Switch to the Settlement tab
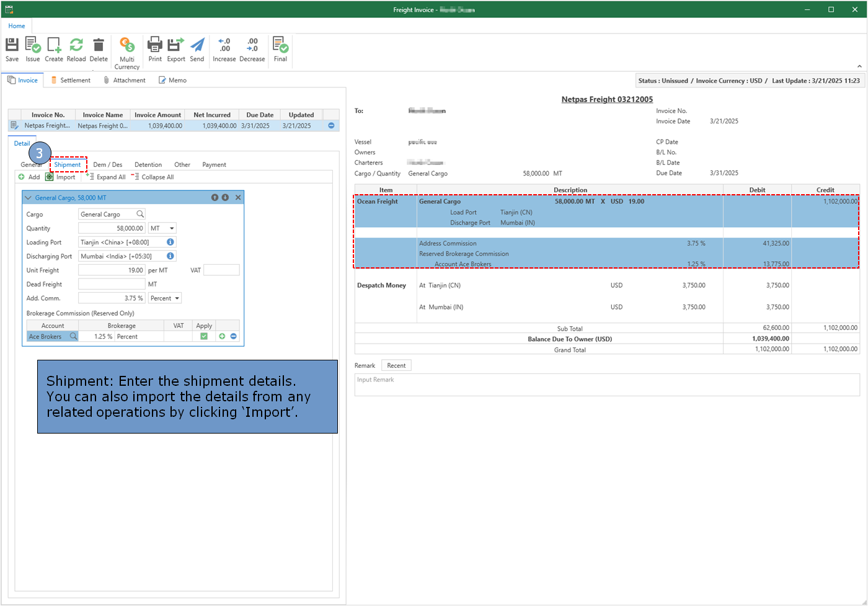 click(71, 80)
